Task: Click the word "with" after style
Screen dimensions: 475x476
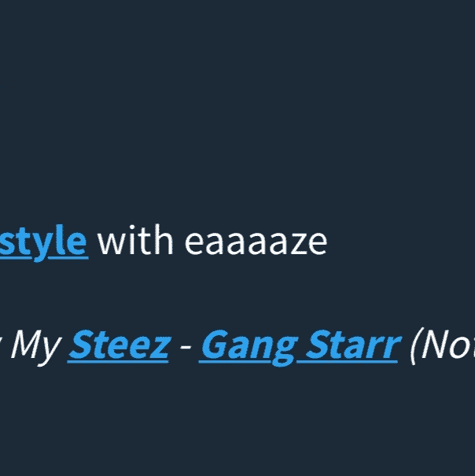Action: pos(135,240)
